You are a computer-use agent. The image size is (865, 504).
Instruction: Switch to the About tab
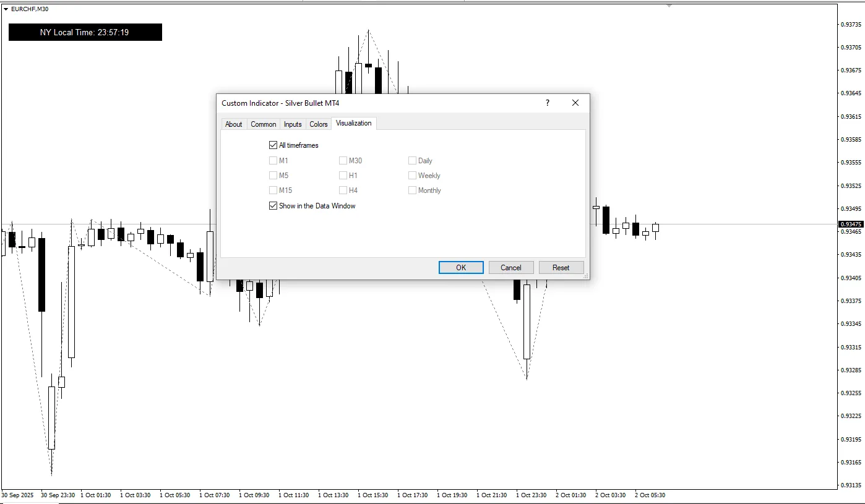click(233, 124)
